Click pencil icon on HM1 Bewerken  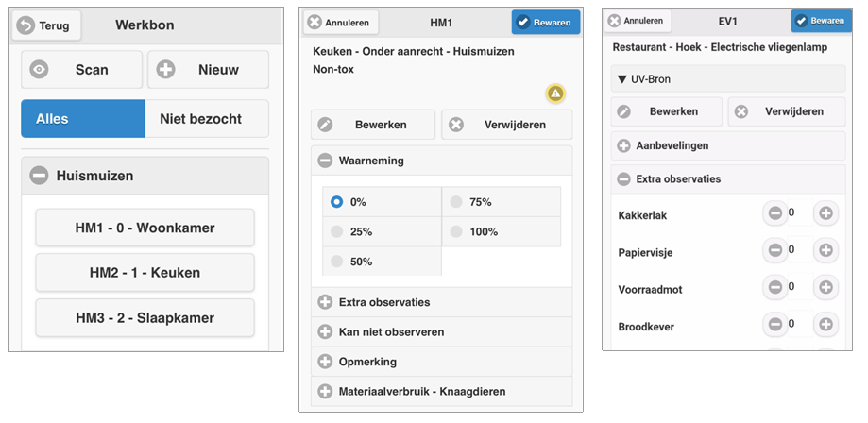coord(326,125)
